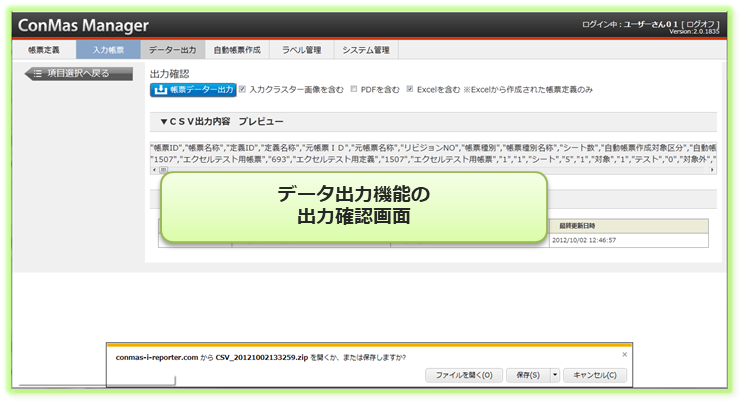Toggle 入力クラスター画像を含む checkbox
The width and height of the screenshot is (743, 404).
[x=243, y=89]
